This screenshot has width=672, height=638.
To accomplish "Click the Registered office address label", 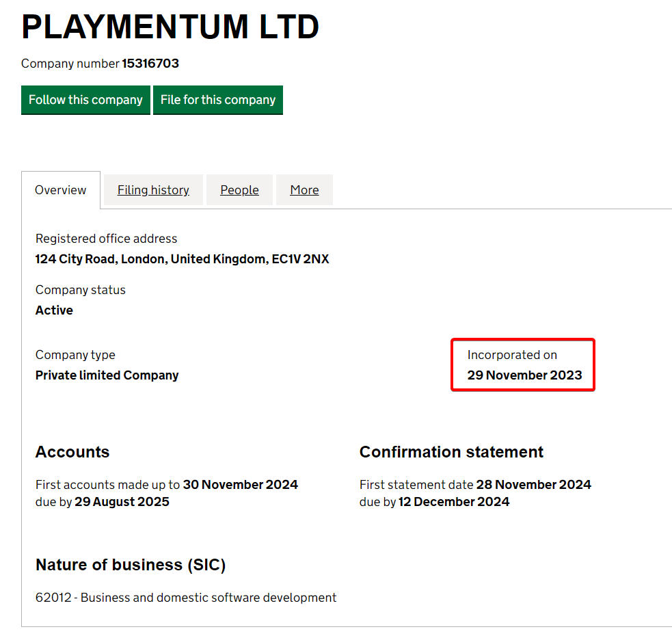I will 106,239.
